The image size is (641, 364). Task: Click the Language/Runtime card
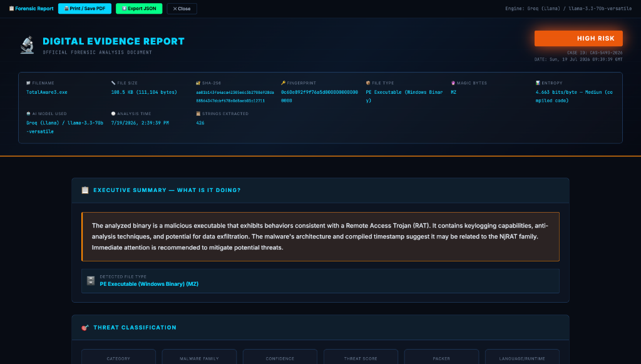[522, 356]
